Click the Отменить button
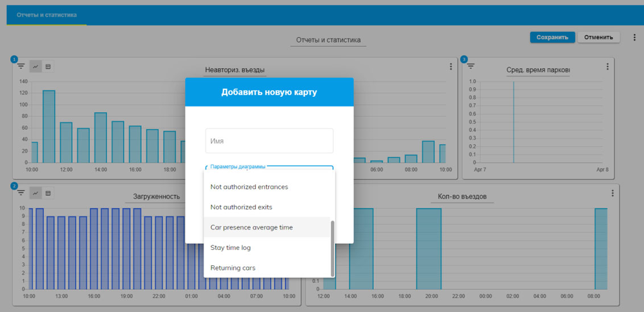Viewport: 644px width, 312px height. pyautogui.click(x=598, y=38)
